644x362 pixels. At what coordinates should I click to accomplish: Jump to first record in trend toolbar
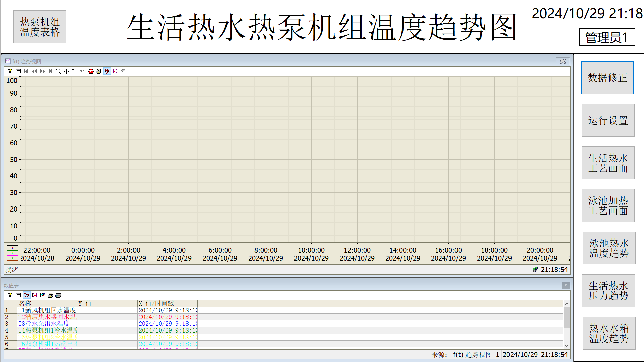(26, 71)
